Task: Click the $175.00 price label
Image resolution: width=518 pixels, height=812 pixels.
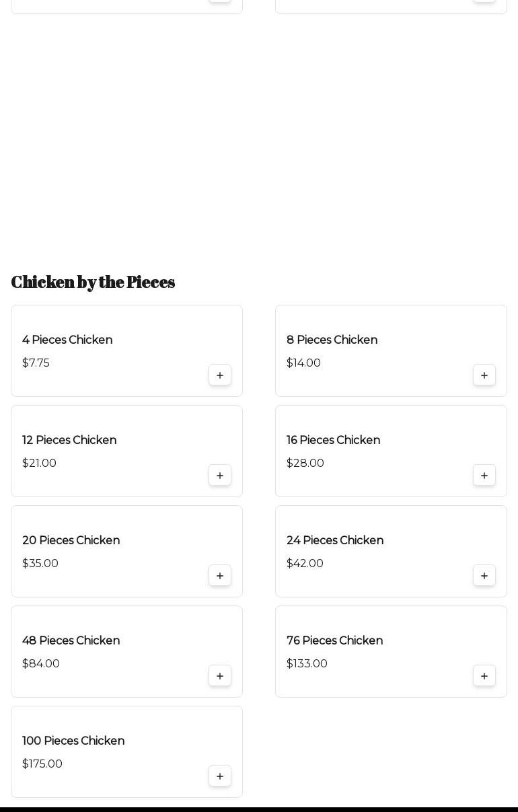Action: pos(42,764)
